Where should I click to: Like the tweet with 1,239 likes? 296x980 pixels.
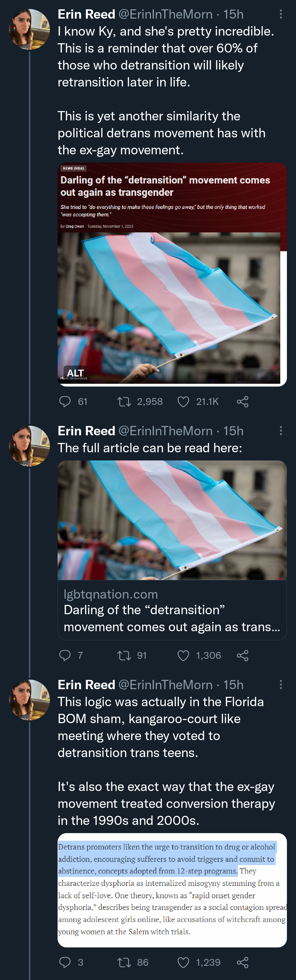coord(183,962)
